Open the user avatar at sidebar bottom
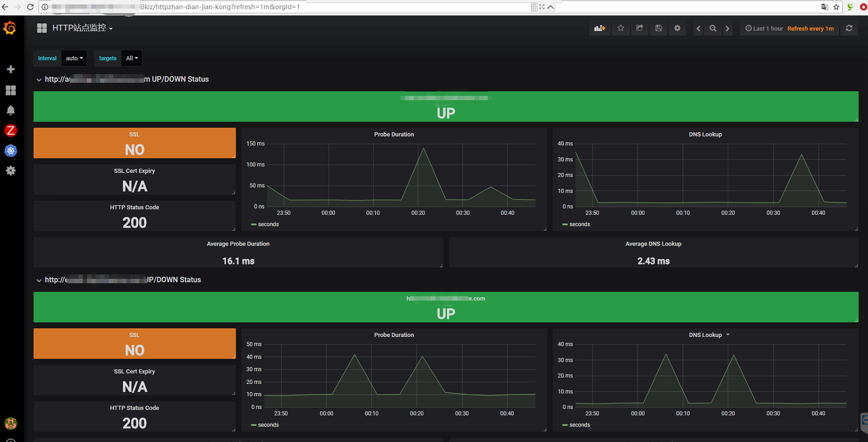Viewport: 868px width, 442px height. pos(11,423)
